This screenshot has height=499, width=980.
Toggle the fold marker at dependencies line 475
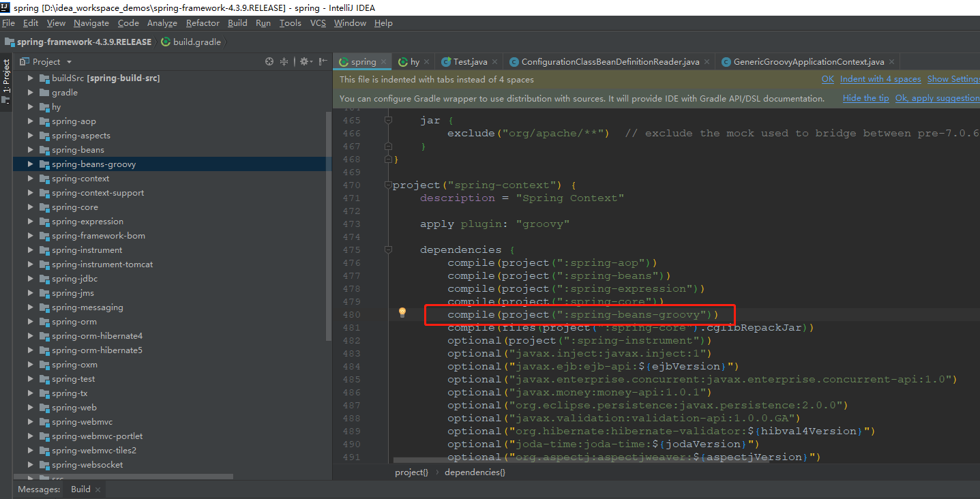pos(388,249)
